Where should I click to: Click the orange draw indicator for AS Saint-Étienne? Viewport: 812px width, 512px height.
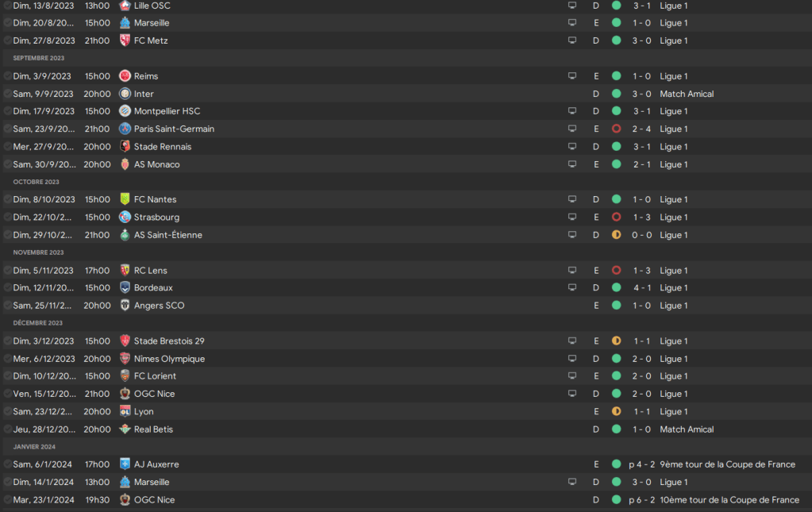point(616,235)
